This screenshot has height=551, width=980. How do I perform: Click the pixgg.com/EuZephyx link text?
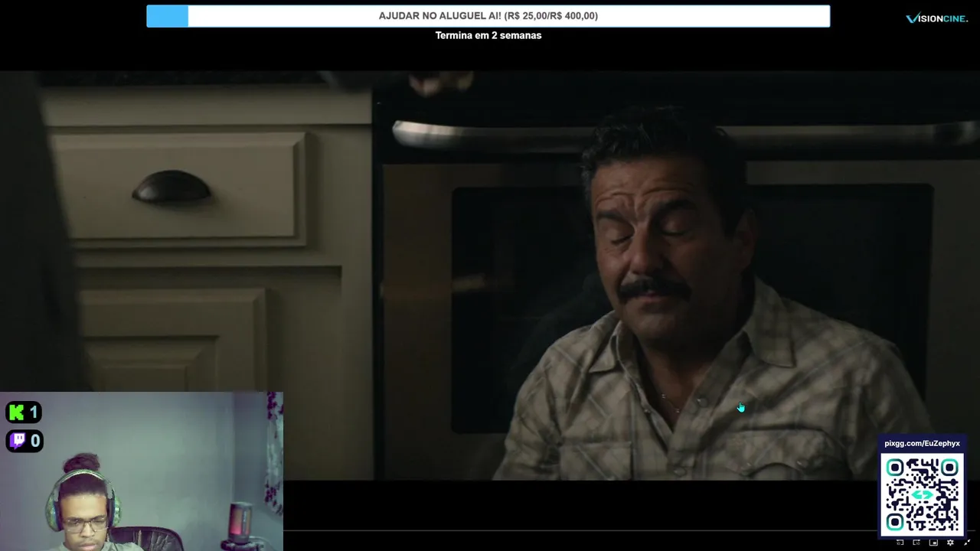(922, 443)
